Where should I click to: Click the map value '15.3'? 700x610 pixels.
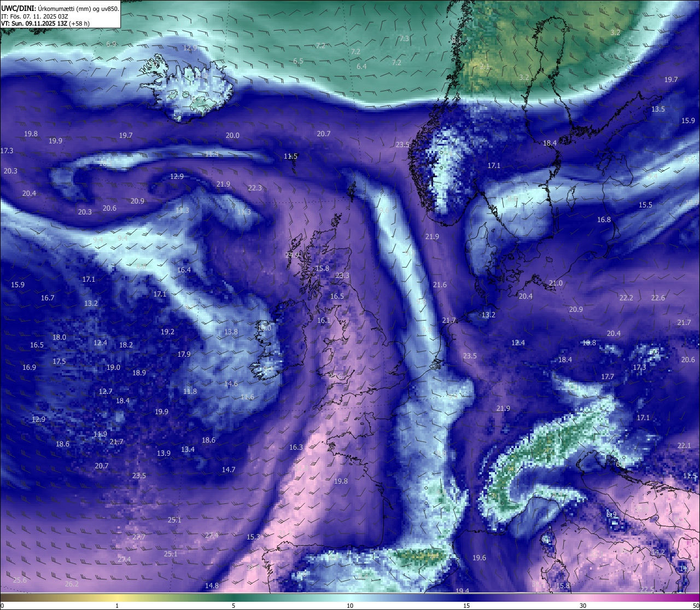253,537
